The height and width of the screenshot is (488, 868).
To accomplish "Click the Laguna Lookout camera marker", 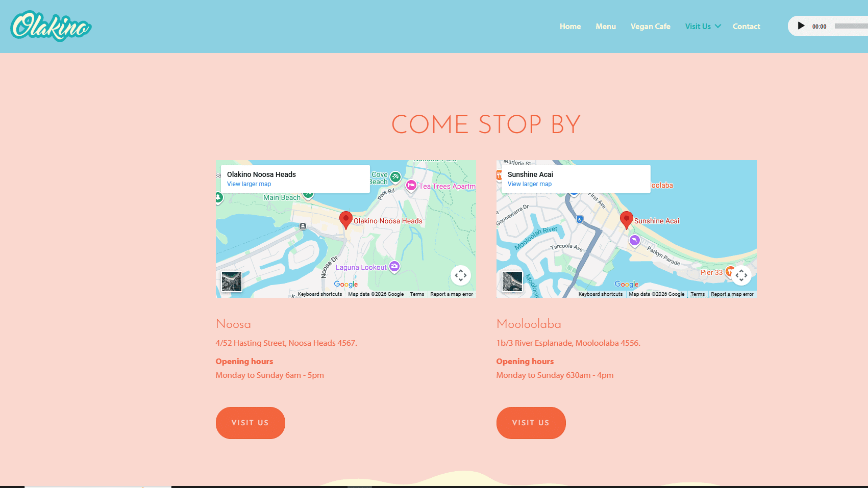I will [x=394, y=266].
